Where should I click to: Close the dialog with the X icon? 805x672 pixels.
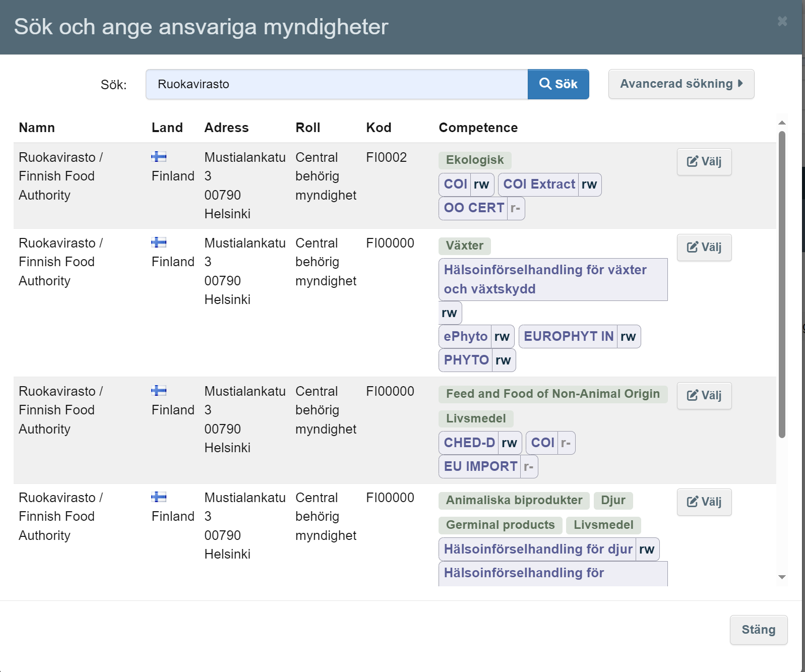tap(782, 21)
